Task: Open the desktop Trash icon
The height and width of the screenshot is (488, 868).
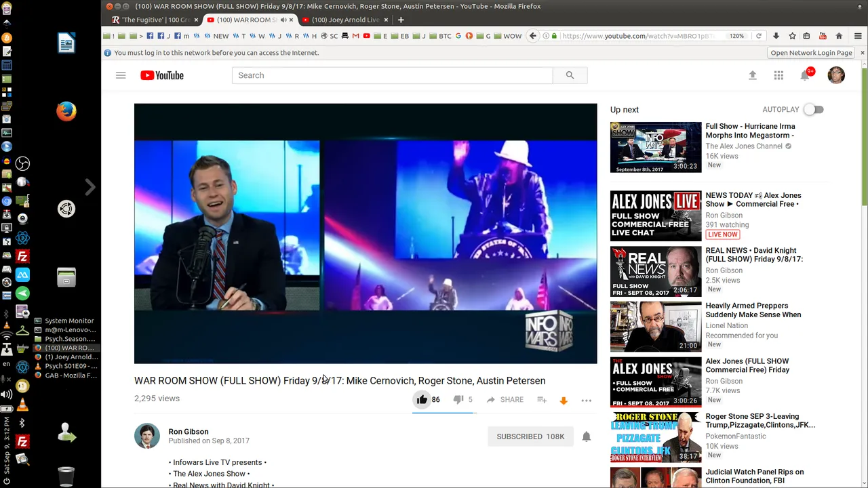Action: [66, 476]
